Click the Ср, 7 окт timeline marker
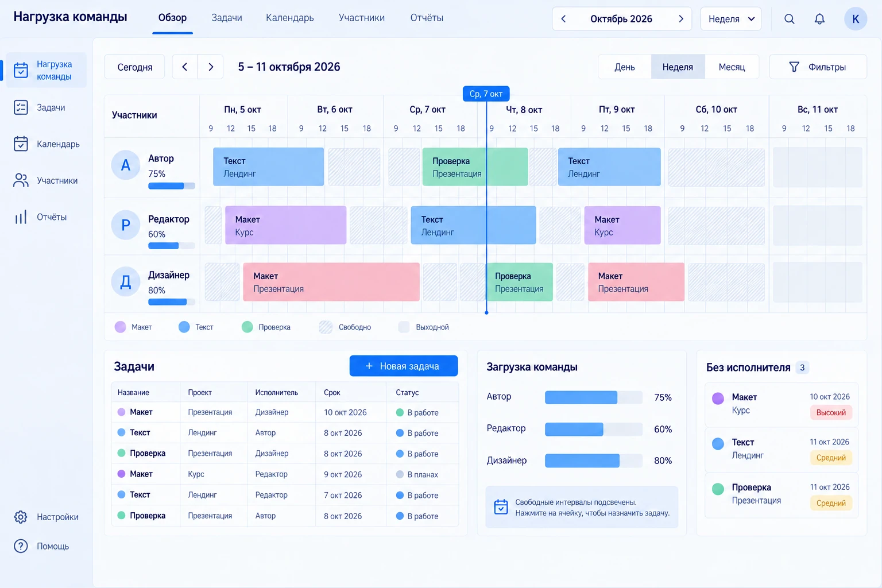The height and width of the screenshot is (588, 882). pos(486,94)
